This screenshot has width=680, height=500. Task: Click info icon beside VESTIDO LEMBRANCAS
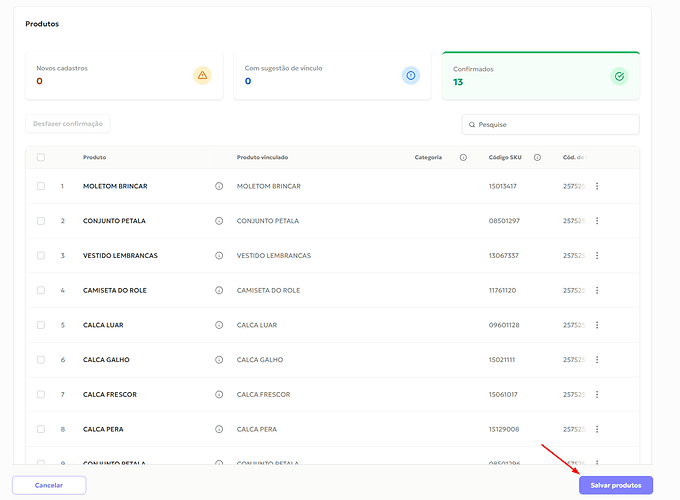click(219, 256)
